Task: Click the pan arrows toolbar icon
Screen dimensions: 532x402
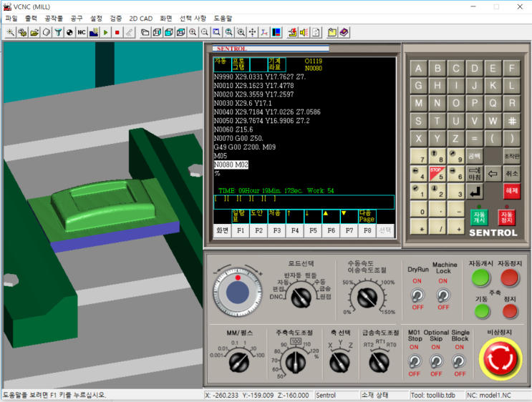Action: point(253,32)
